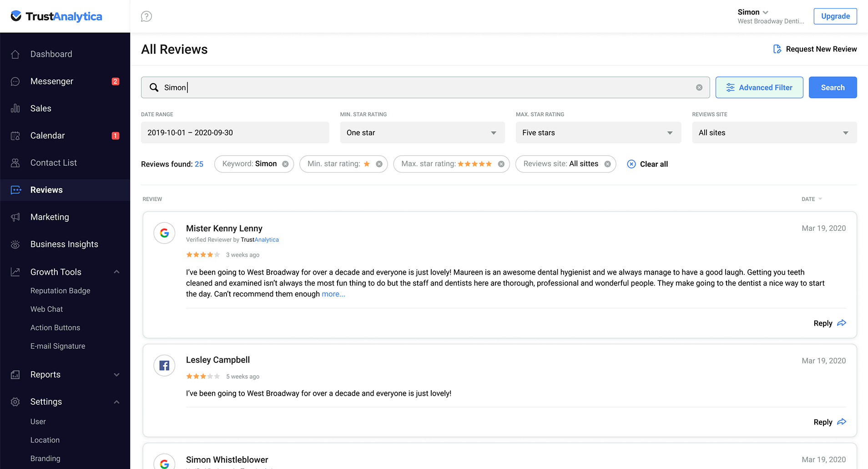Screen dimensions: 868x469
Task: Click the Facebook icon on Lesley Campbell's review
Action: (x=164, y=366)
